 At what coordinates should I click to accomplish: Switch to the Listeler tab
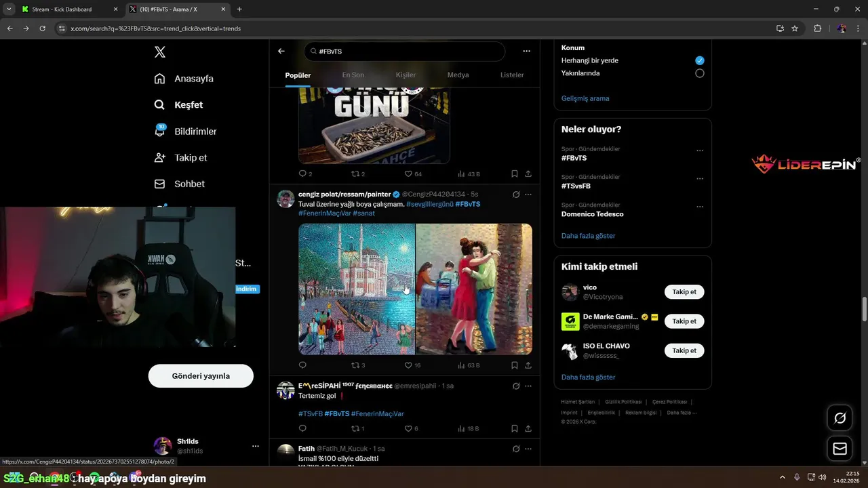[512, 75]
